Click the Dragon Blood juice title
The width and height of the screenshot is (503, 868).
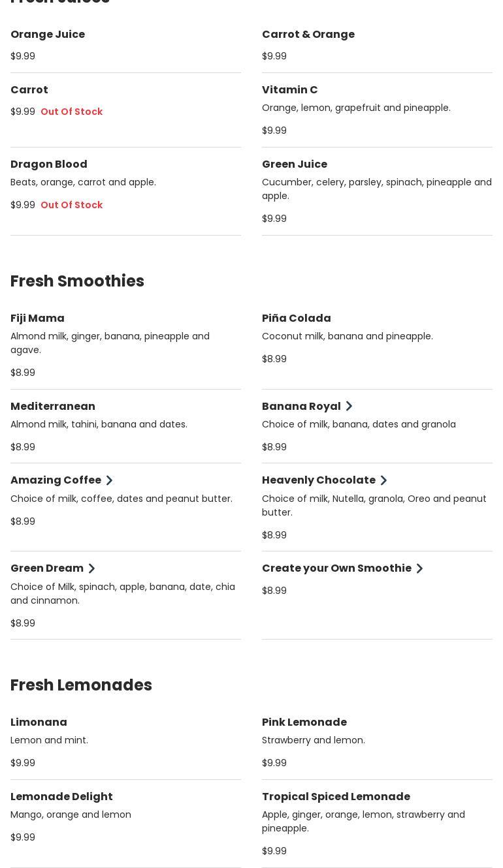click(49, 164)
